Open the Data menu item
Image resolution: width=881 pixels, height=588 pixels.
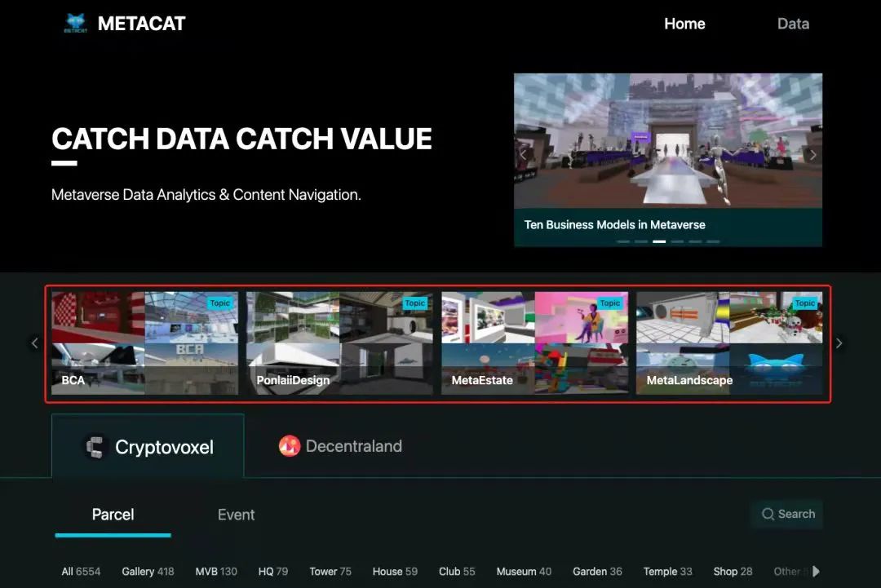point(793,24)
